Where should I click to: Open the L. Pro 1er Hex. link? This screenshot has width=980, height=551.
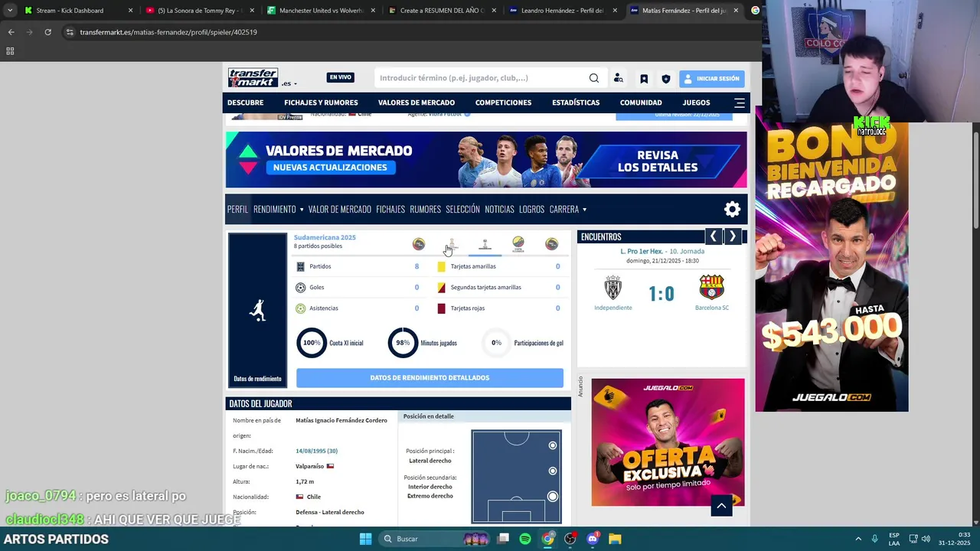point(642,251)
